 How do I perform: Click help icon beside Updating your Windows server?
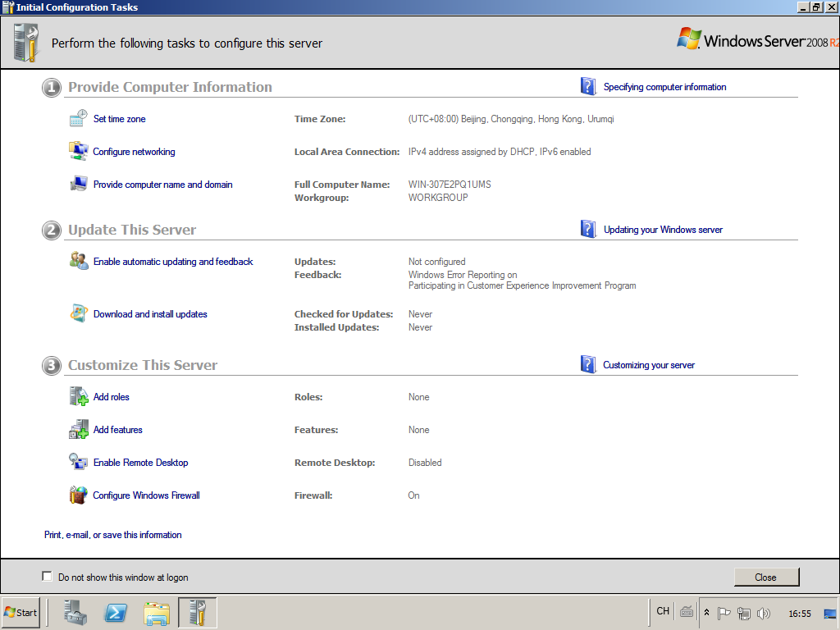tap(588, 230)
